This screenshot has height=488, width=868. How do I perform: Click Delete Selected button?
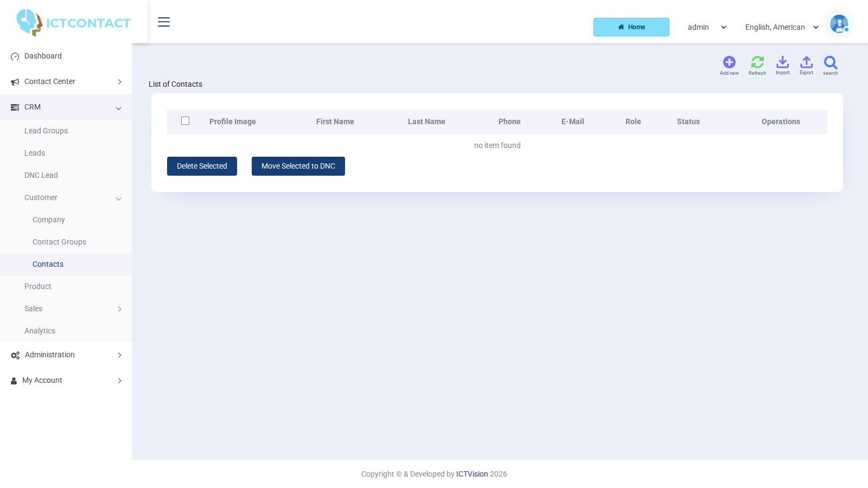pos(202,166)
